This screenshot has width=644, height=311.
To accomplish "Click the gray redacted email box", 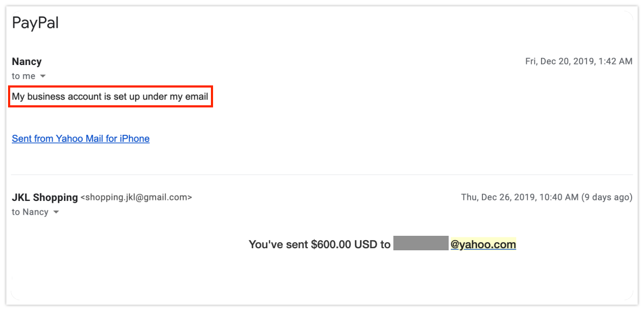I will point(420,243).
